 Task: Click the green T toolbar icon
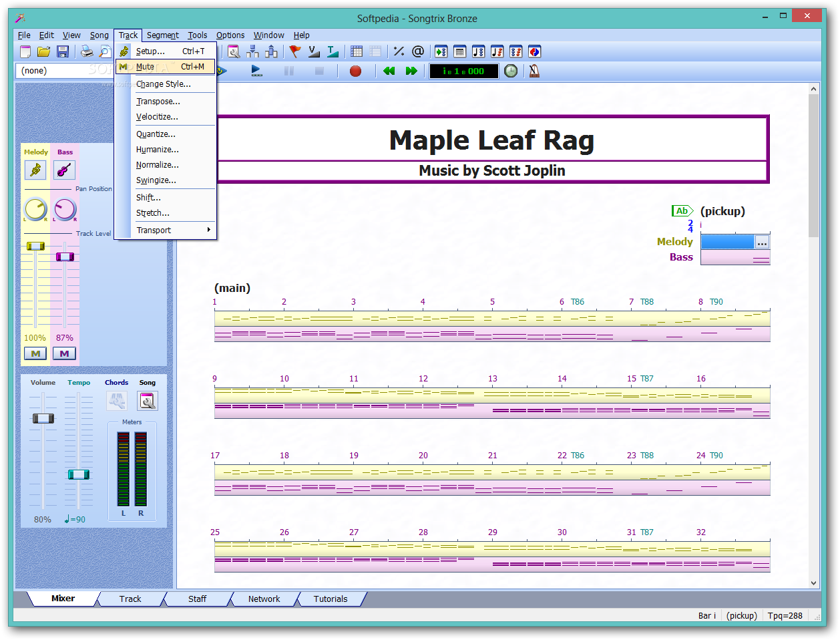333,51
